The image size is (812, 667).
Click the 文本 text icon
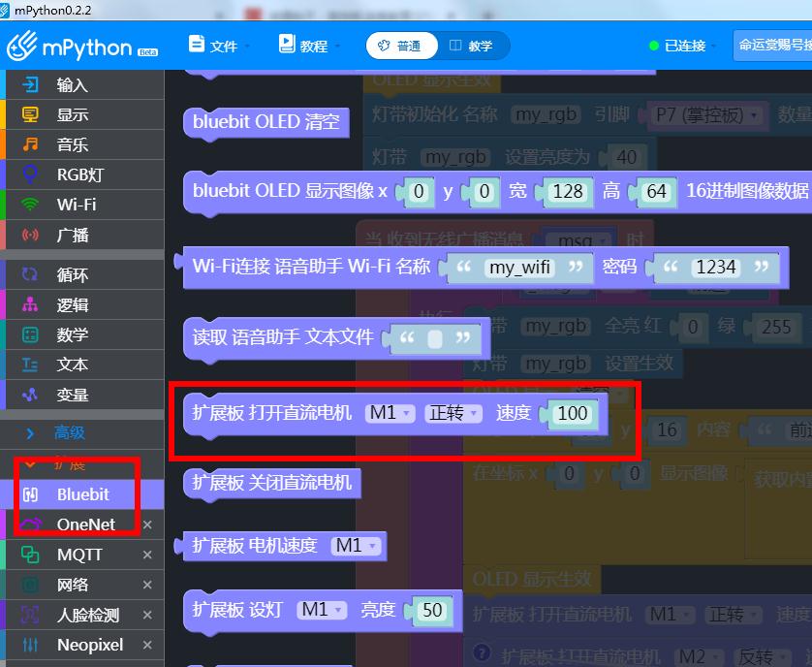[30, 365]
